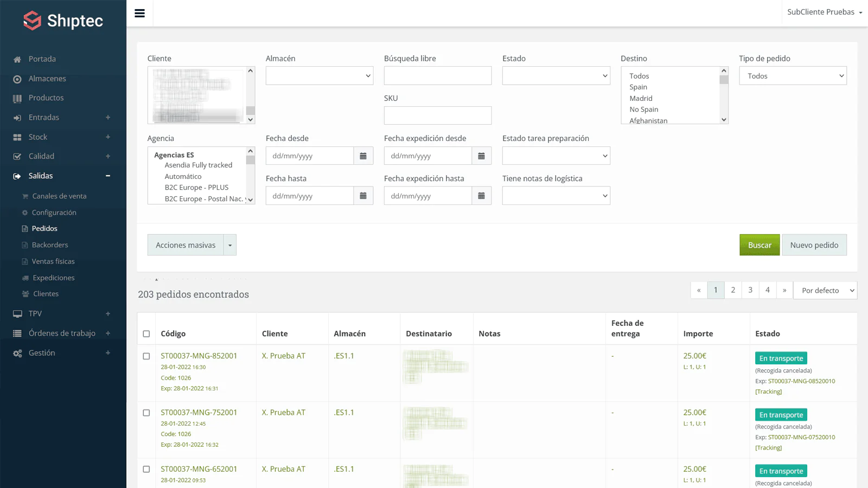Click the Destino list scrollbar
The height and width of the screenshot is (488, 868).
click(724, 95)
